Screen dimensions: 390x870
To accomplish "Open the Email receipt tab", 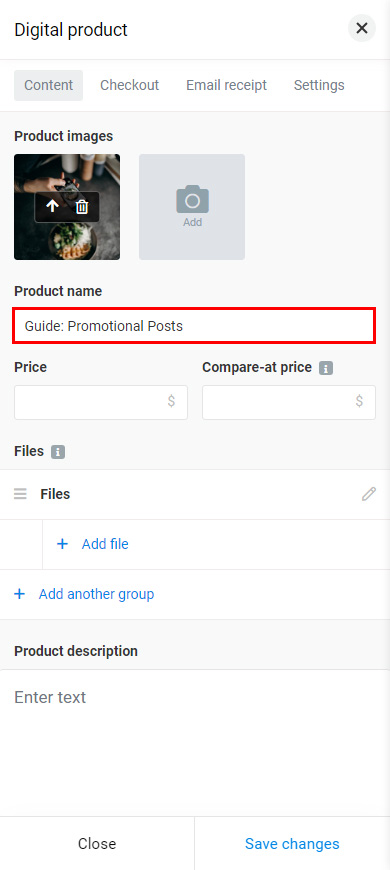I will (226, 85).
